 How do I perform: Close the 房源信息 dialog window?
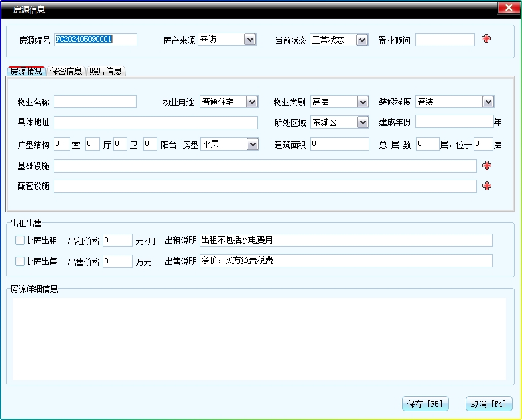pyautogui.click(x=508, y=8)
